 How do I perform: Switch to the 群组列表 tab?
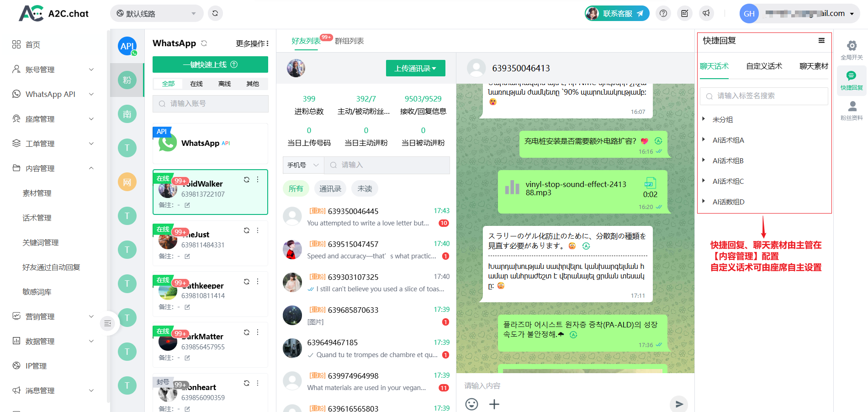[349, 41]
